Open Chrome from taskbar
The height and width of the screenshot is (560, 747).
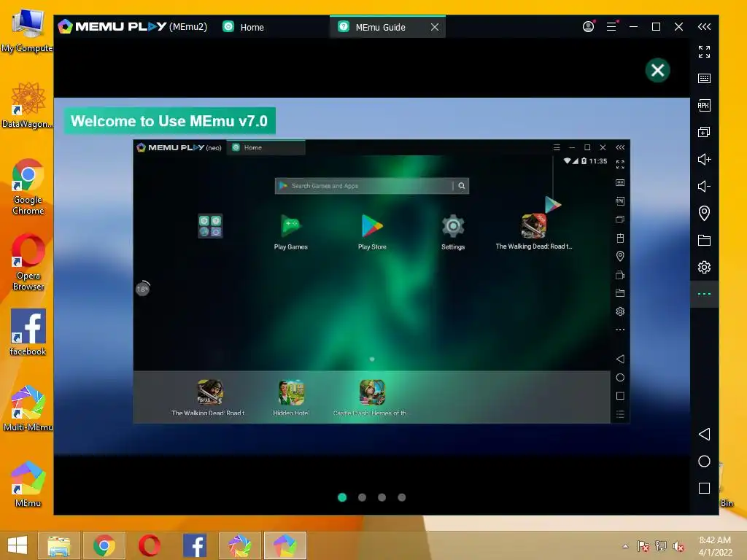tap(104, 545)
